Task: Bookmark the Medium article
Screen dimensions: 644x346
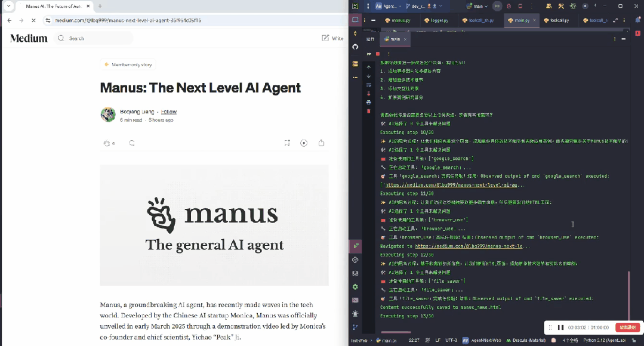Action: (x=287, y=143)
